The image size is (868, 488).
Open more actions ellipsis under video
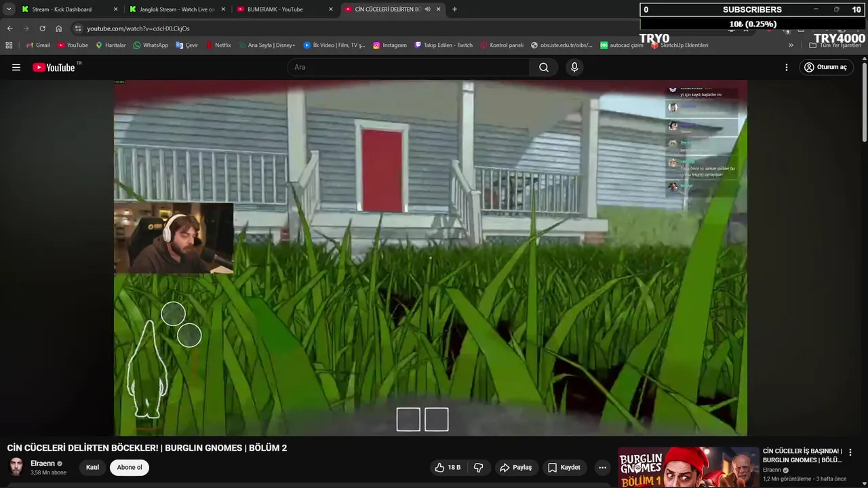(602, 467)
